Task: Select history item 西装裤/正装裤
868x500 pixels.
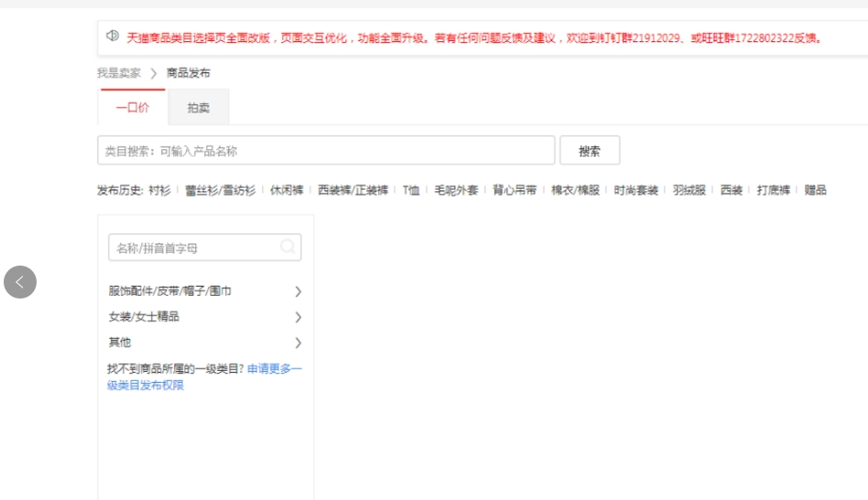Action: pyautogui.click(x=353, y=190)
